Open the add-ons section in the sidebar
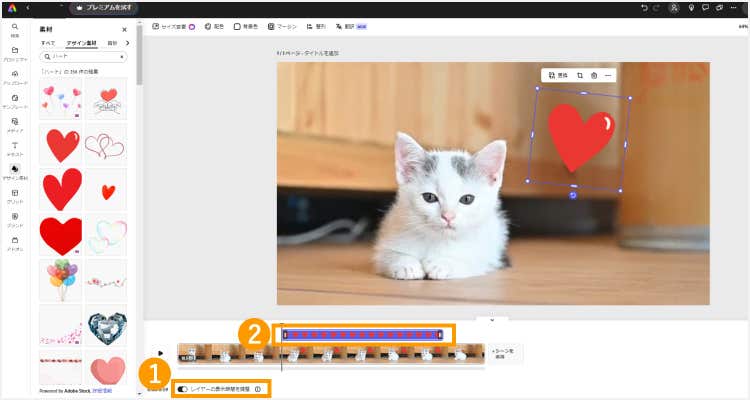Screen dimensions: 750x400 pyautogui.click(x=15, y=243)
